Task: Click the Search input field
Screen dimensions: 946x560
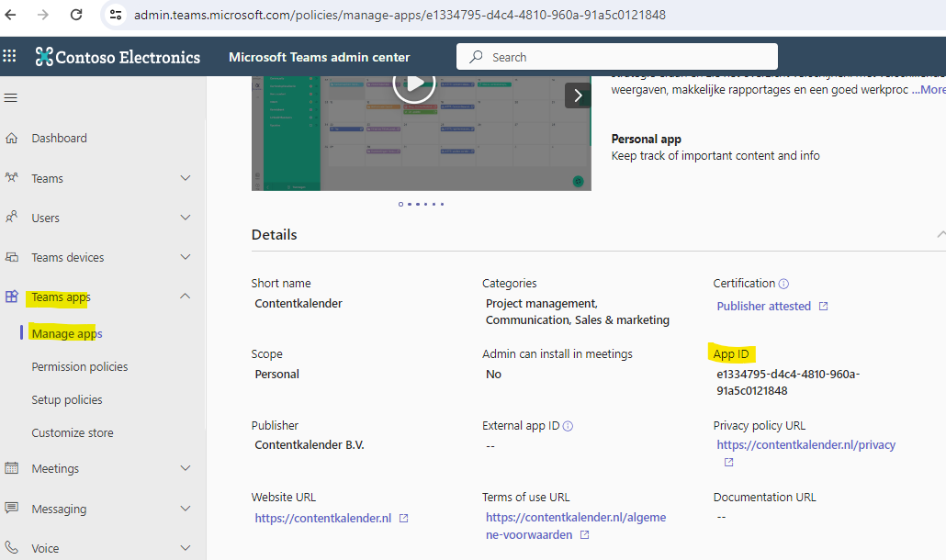Action: pyautogui.click(x=616, y=57)
